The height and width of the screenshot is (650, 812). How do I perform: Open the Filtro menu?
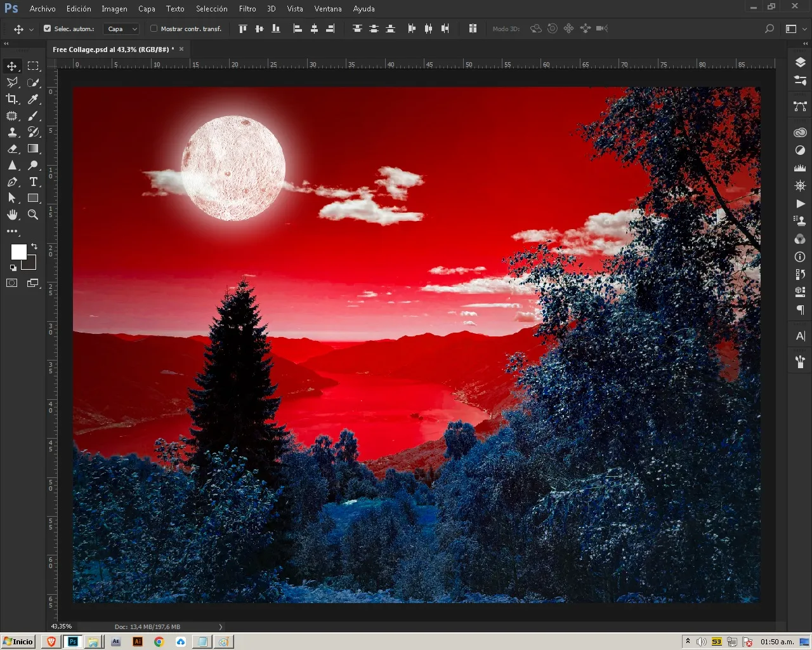(x=247, y=9)
